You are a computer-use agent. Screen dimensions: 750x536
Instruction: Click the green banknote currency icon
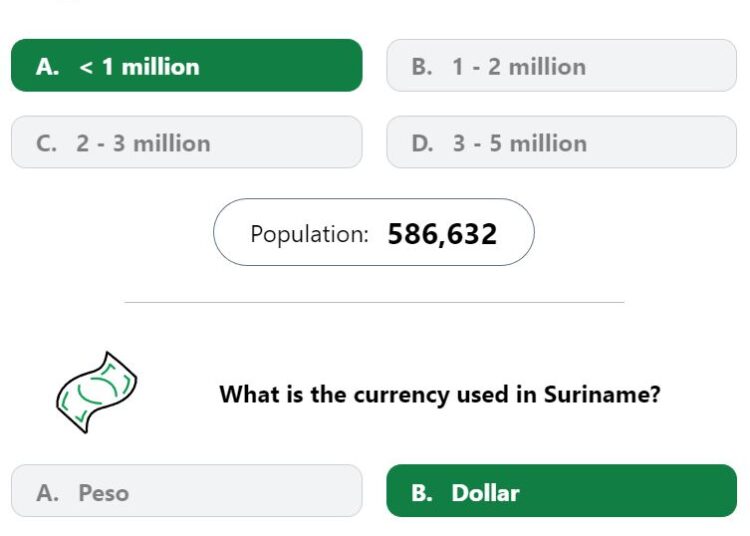coord(97,392)
